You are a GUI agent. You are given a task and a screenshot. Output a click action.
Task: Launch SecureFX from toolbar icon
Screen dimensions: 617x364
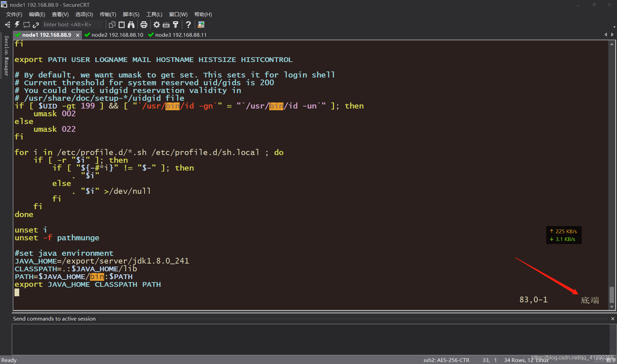(x=201, y=25)
